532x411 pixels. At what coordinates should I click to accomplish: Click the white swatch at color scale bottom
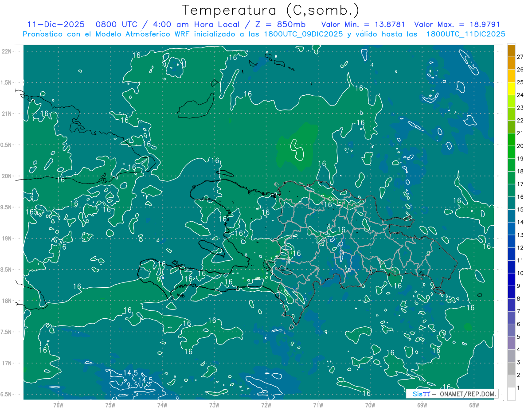511,394
